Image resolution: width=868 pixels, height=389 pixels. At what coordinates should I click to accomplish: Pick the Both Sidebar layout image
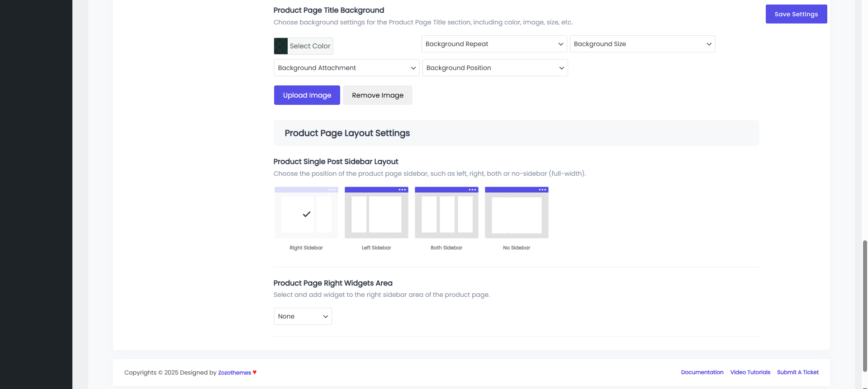click(x=446, y=213)
